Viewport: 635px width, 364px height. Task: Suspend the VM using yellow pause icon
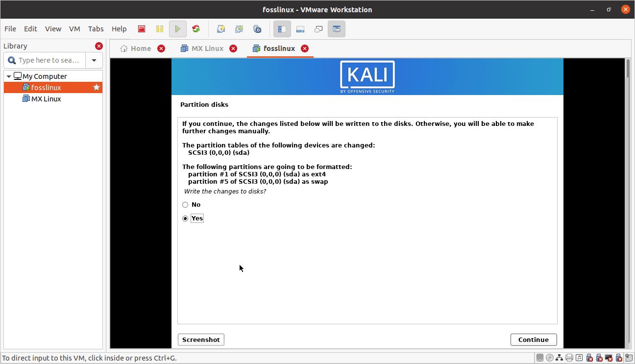(160, 29)
